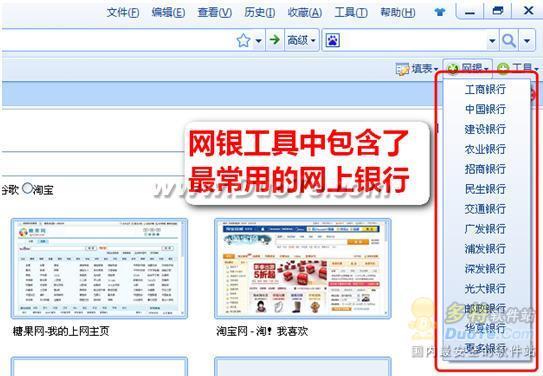Expand the search box history dropdown arrow

(492, 41)
